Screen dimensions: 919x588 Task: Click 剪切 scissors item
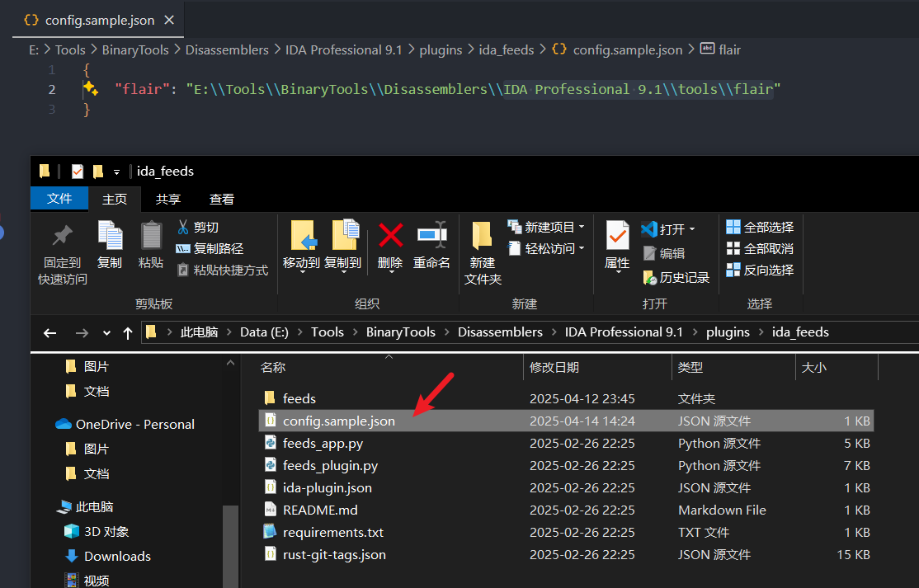(x=197, y=228)
